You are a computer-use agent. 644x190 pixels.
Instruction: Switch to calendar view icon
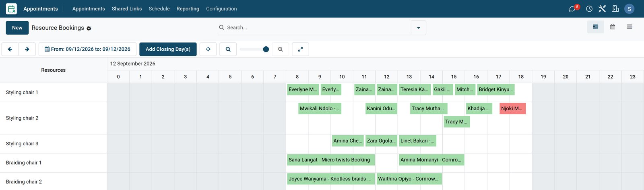tap(613, 27)
